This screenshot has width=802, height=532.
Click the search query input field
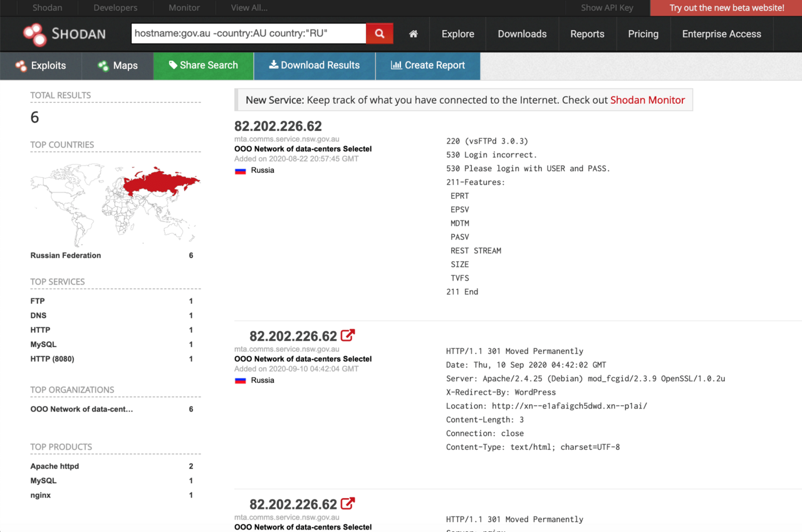(249, 34)
